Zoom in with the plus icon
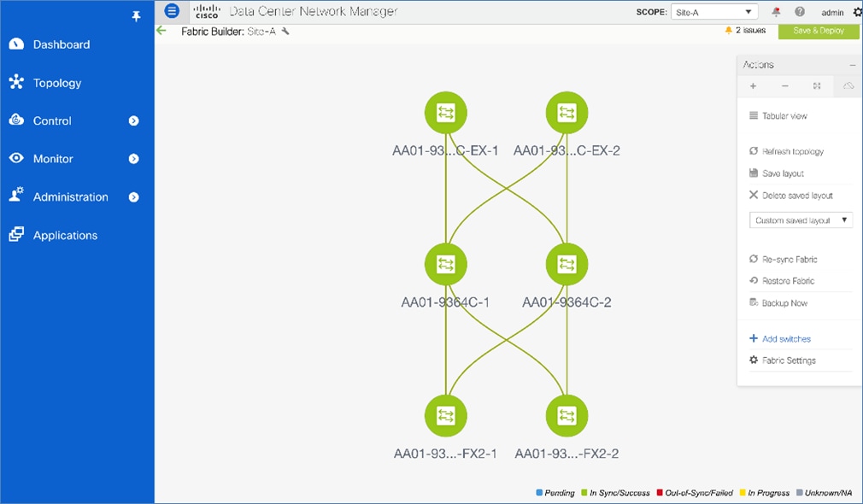The height and width of the screenshot is (504, 863). (x=753, y=86)
